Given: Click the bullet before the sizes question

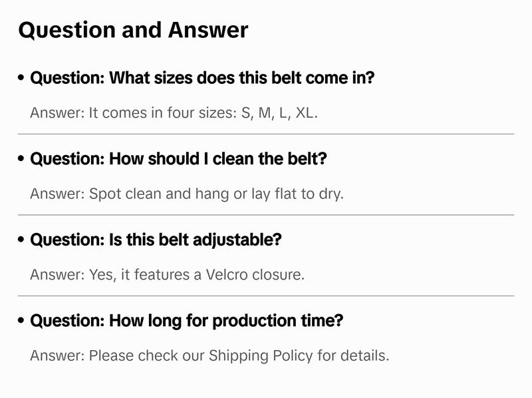Looking at the screenshot, I should [x=22, y=79].
